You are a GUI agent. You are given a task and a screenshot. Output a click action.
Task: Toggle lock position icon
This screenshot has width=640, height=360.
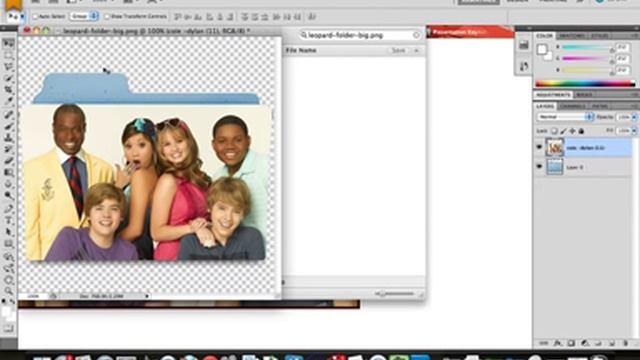pos(572,131)
